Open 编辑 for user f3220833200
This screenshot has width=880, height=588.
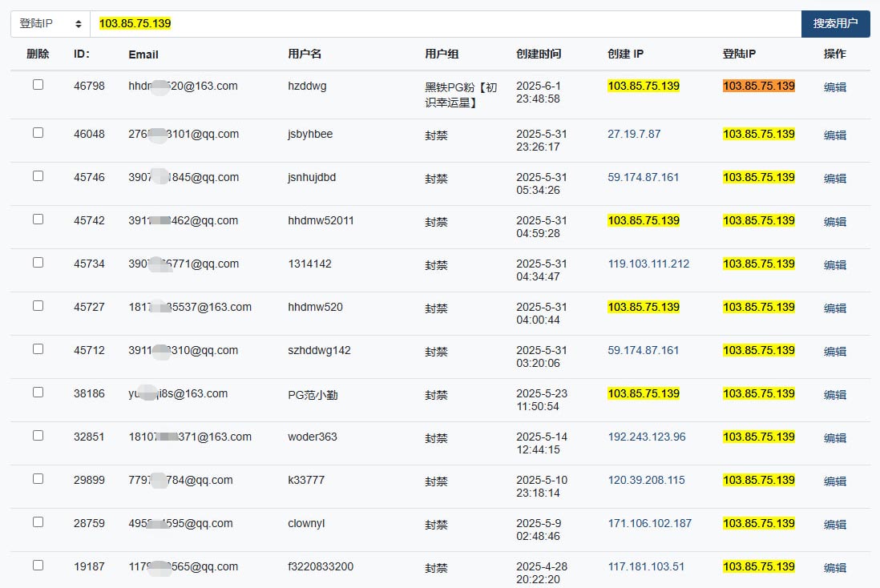tap(834, 567)
